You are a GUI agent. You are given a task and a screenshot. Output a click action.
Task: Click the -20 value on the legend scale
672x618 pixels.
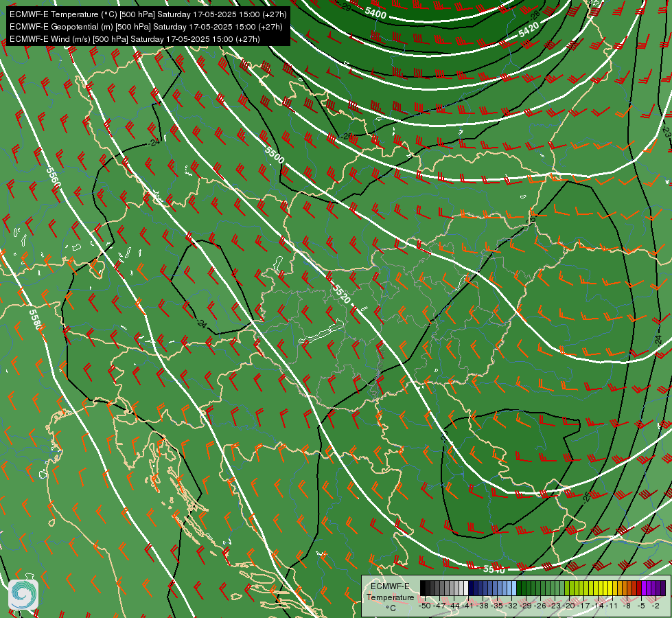(x=570, y=606)
